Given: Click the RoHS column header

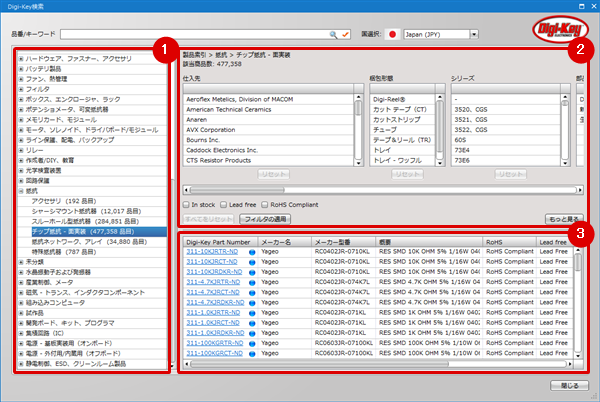Looking at the screenshot, I should [x=509, y=242].
